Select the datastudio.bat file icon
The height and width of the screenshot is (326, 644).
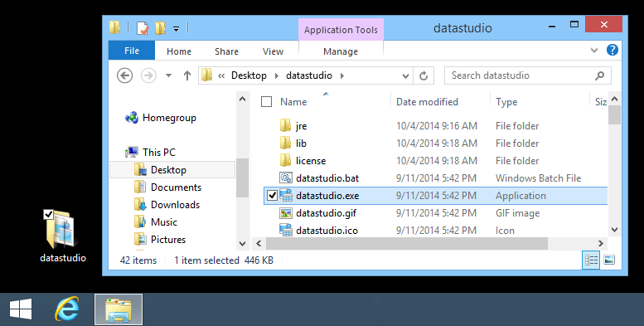[x=285, y=178]
